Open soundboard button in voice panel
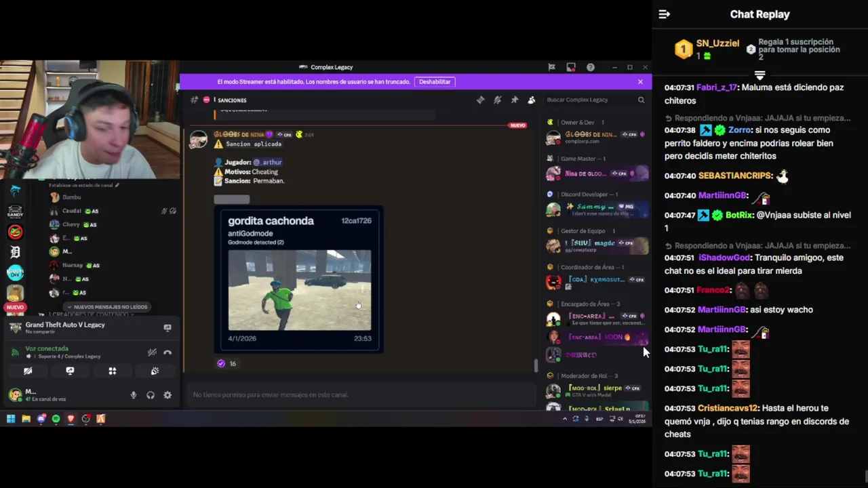 point(155,371)
